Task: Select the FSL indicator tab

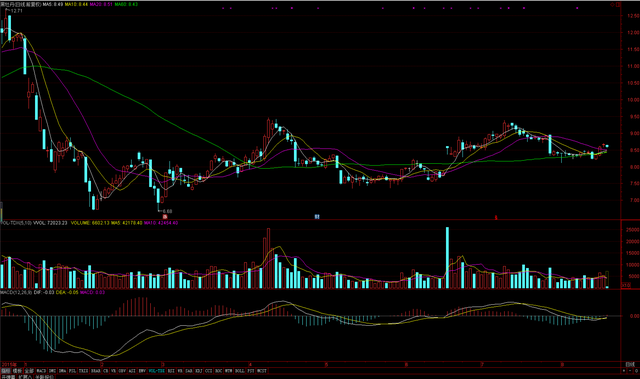Action: (x=72, y=371)
